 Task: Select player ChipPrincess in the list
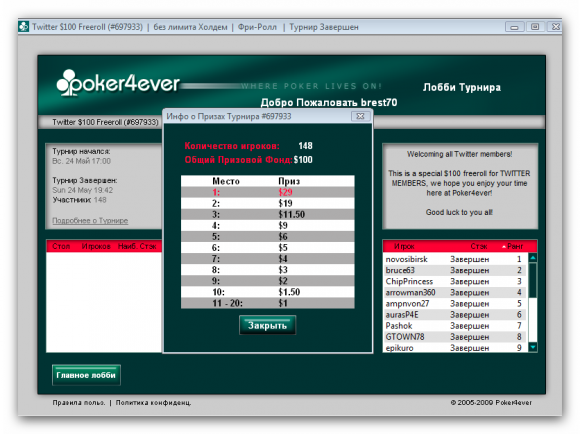(x=454, y=281)
